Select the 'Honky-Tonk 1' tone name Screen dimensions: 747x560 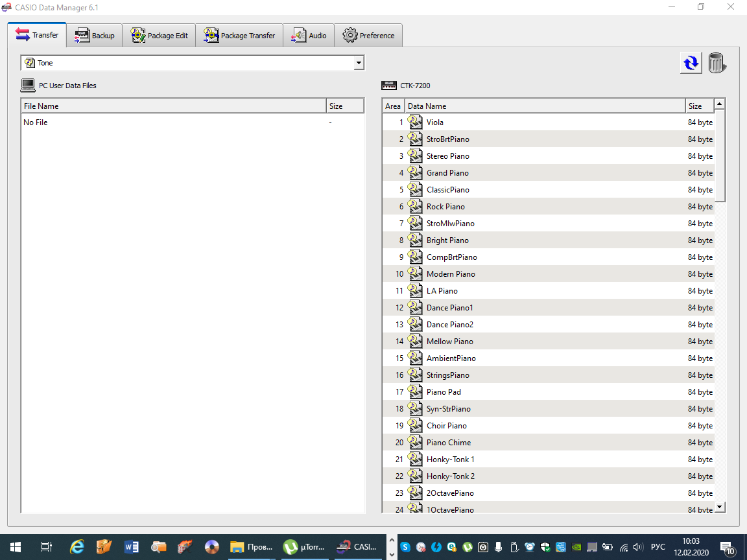click(x=450, y=460)
